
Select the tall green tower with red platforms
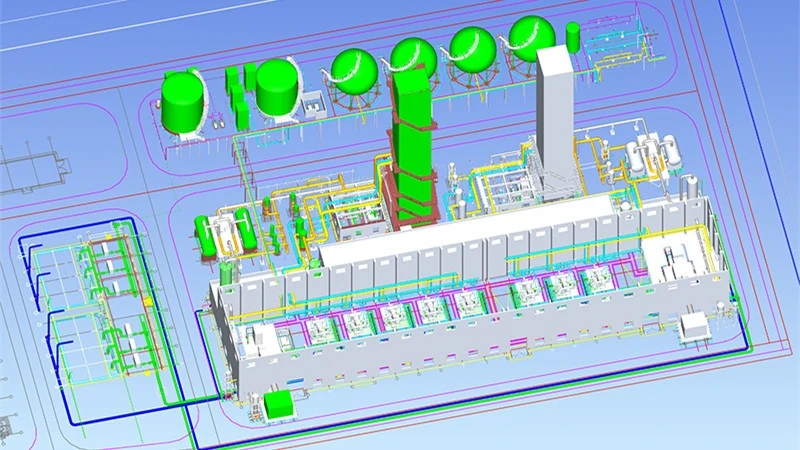pos(412,148)
